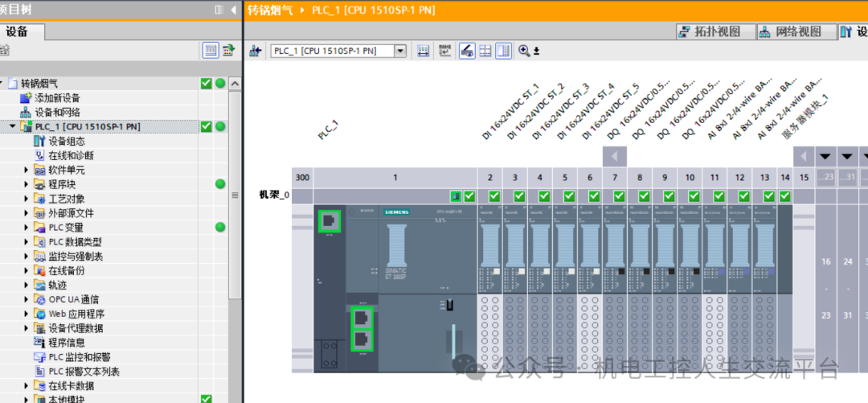Screen dimensions: 868x403
Task: Expand the slots ...23 group arrow
Action: [826, 157]
